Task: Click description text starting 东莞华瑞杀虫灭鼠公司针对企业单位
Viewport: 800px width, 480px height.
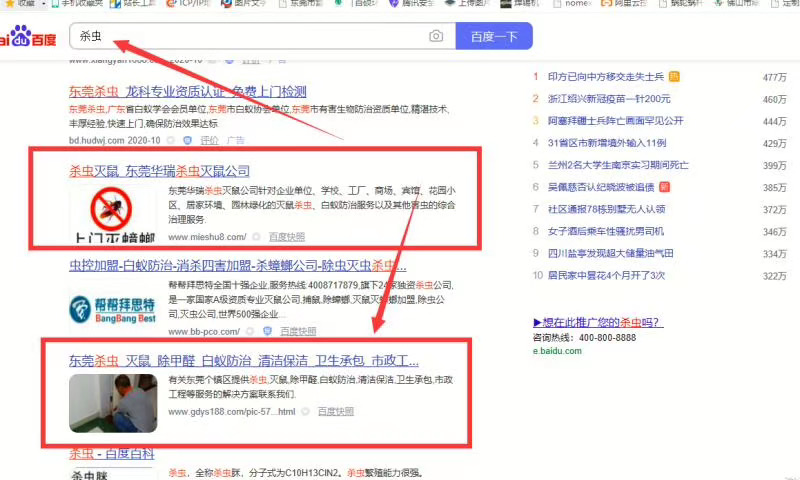Action: coord(312,205)
